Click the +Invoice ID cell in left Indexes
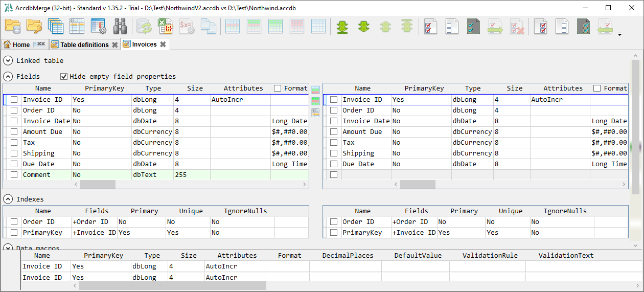The height and width of the screenshot is (292, 644). coord(95,233)
